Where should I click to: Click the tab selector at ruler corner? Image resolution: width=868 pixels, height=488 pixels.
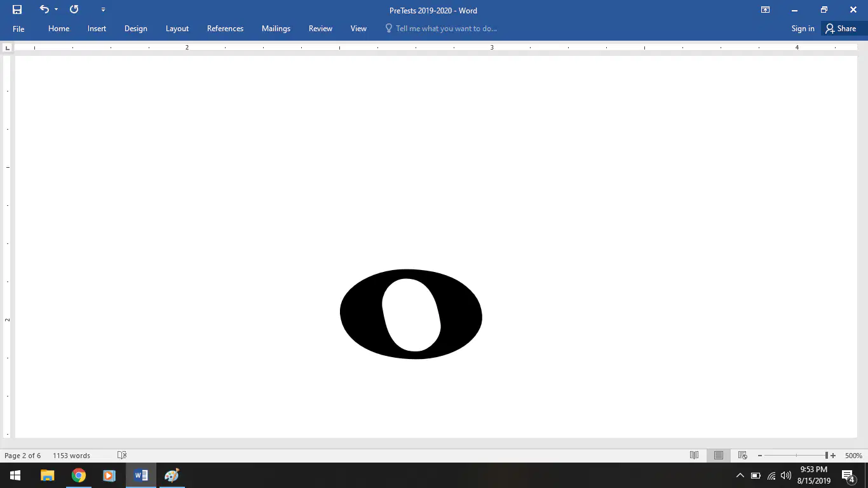tap(8, 48)
